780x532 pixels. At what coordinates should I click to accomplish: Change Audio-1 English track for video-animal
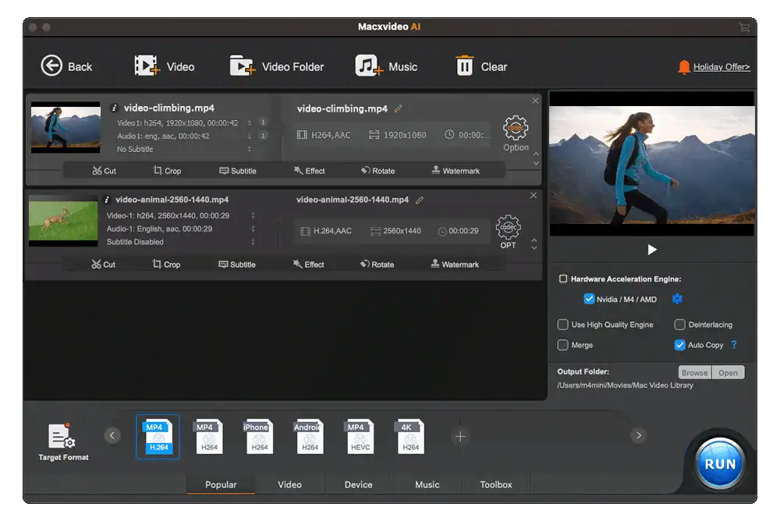click(x=253, y=229)
